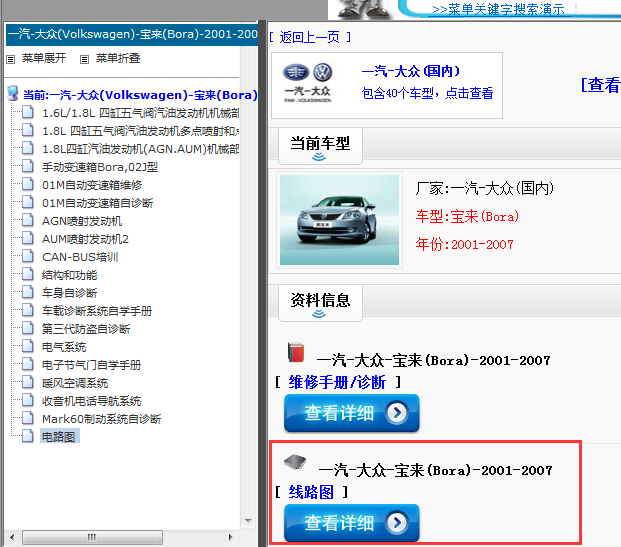Click page icon beside 电路图
Viewport: 621px width, 547px height.
pyautogui.click(x=28, y=436)
